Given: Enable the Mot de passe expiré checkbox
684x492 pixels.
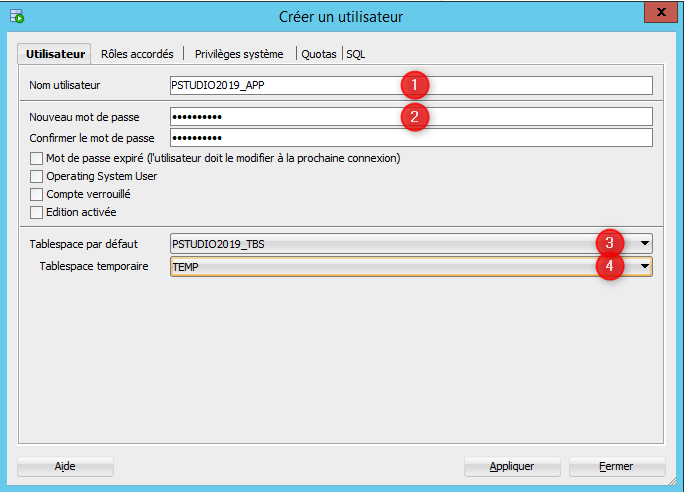Looking at the screenshot, I should click(37, 158).
